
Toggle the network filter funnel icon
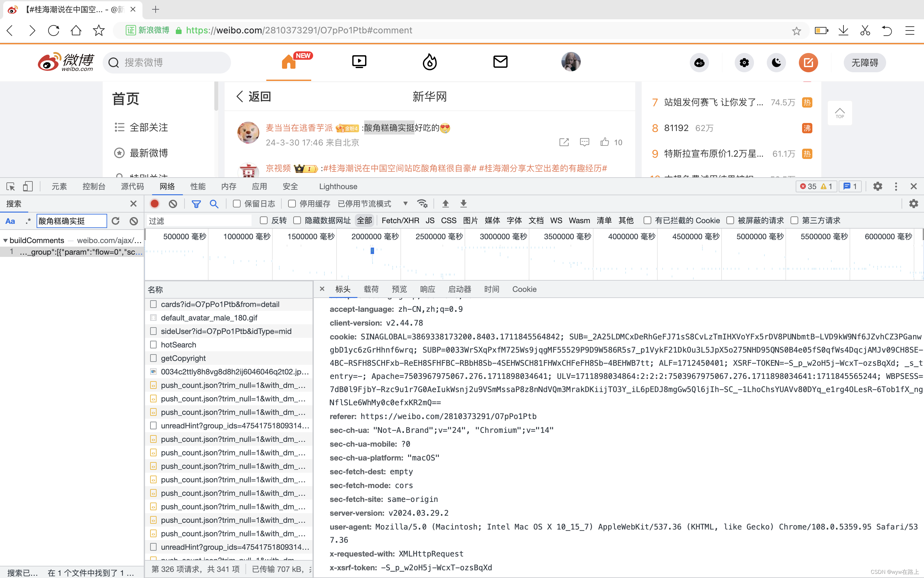(196, 204)
